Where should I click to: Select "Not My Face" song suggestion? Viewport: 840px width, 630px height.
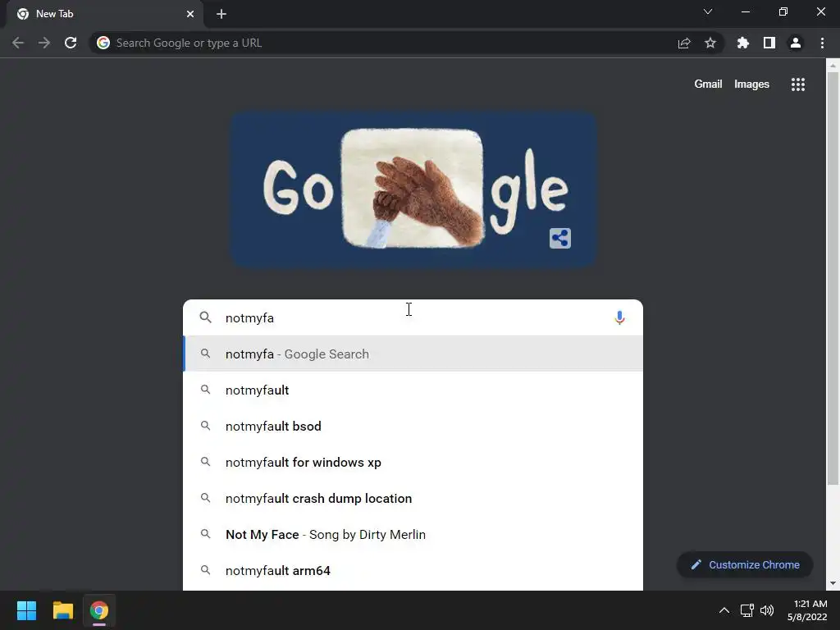click(x=413, y=535)
